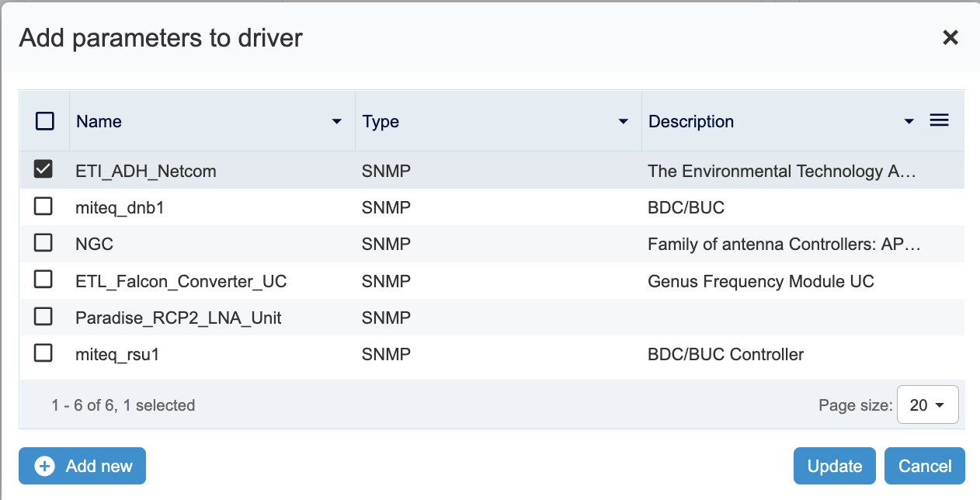This screenshot has width=980, height=500.
Task: Open the Description column dropdown
Action: click(x=909, y=121)
